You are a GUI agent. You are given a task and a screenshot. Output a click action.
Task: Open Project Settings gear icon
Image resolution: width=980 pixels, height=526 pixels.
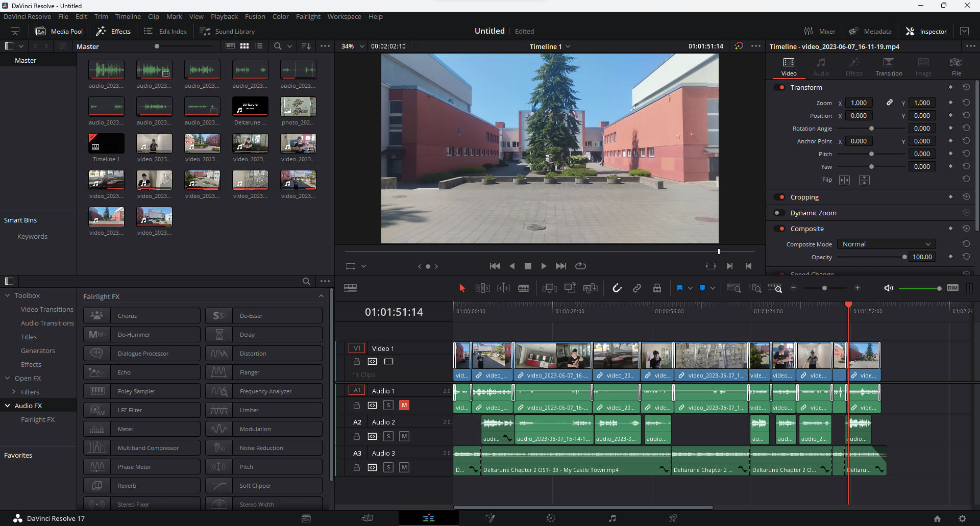pyautogui.click(x=962, y=518)
